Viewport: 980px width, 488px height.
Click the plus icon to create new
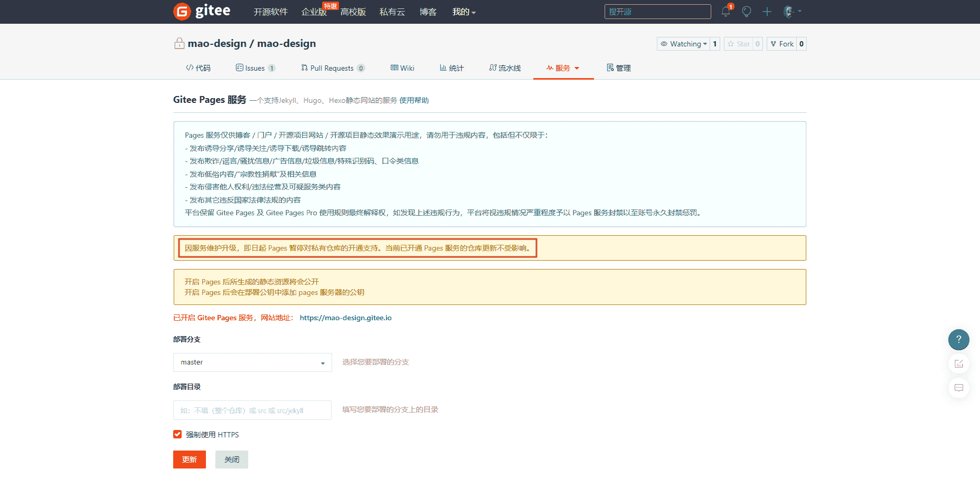pos(767,12)
